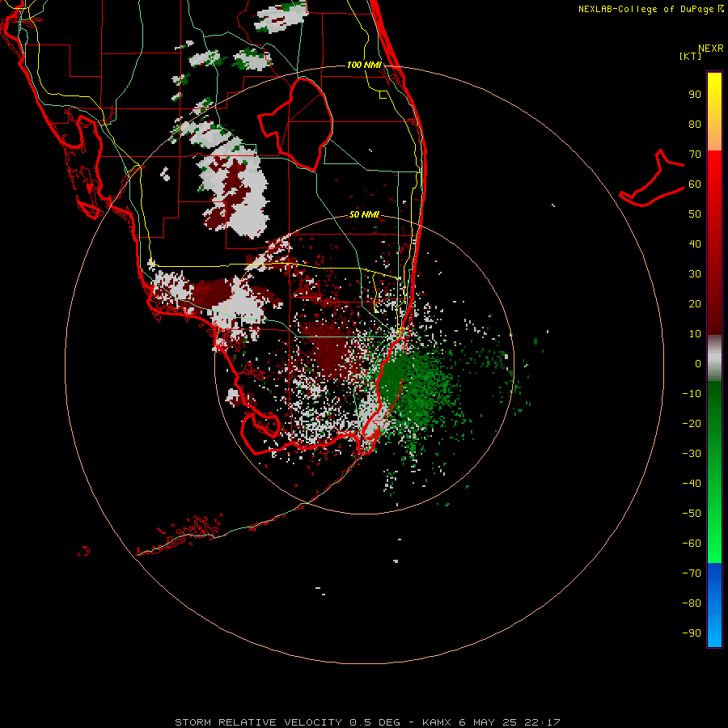Click the KAMX 6 MAY 25 22:17 timestamp text
Screen dimensions: 728x728
click(x=491, y=722)
